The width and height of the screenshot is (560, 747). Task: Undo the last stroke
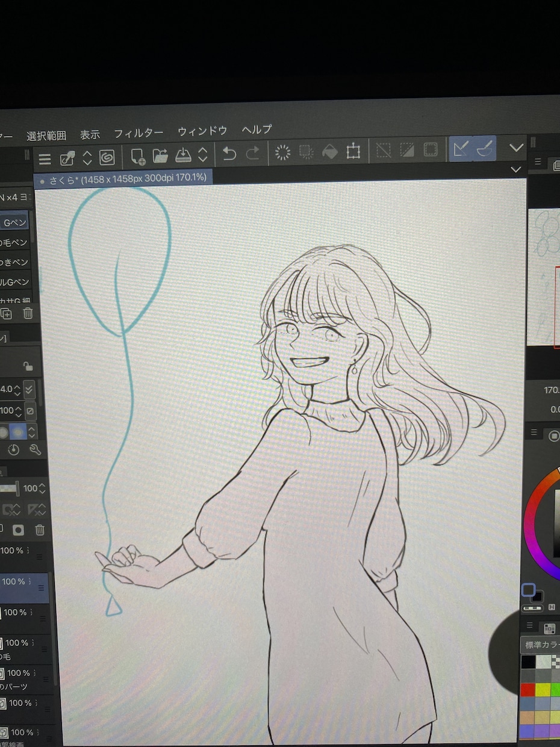pos(229,154)
